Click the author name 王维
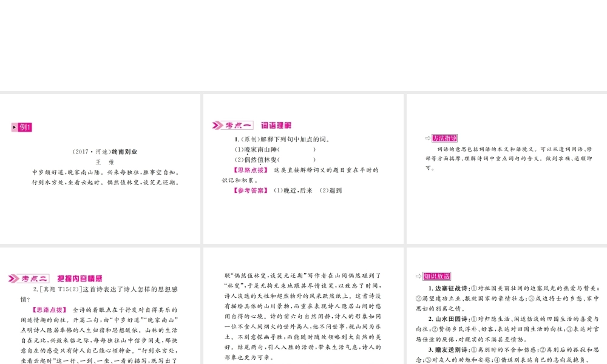 pyautogui.click(x=105, y=162)
